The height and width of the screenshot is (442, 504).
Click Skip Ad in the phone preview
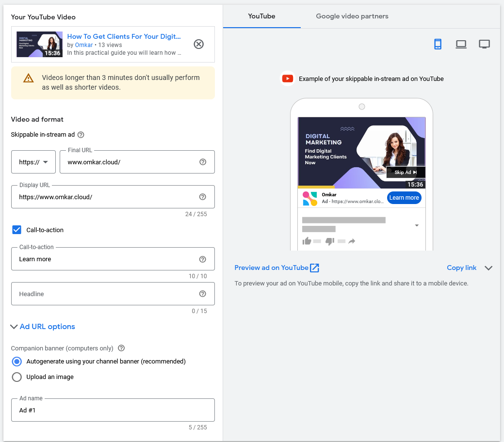tap(406, 173)
